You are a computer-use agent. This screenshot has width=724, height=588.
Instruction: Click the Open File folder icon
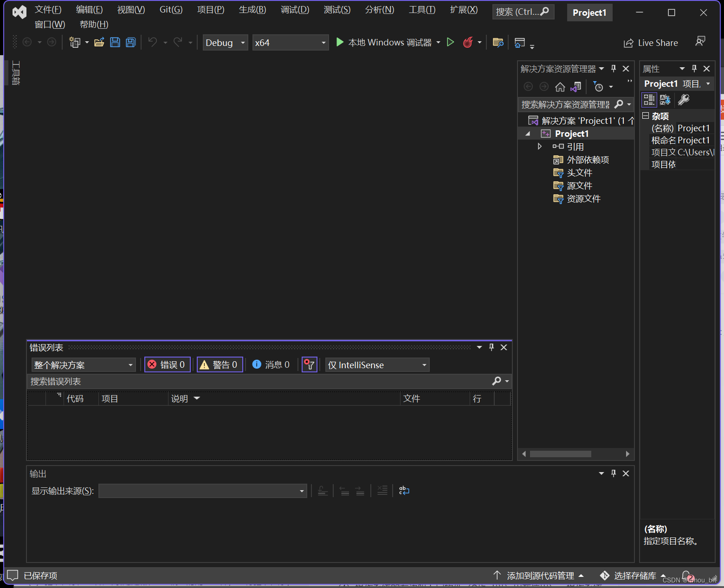coord(99,43)
